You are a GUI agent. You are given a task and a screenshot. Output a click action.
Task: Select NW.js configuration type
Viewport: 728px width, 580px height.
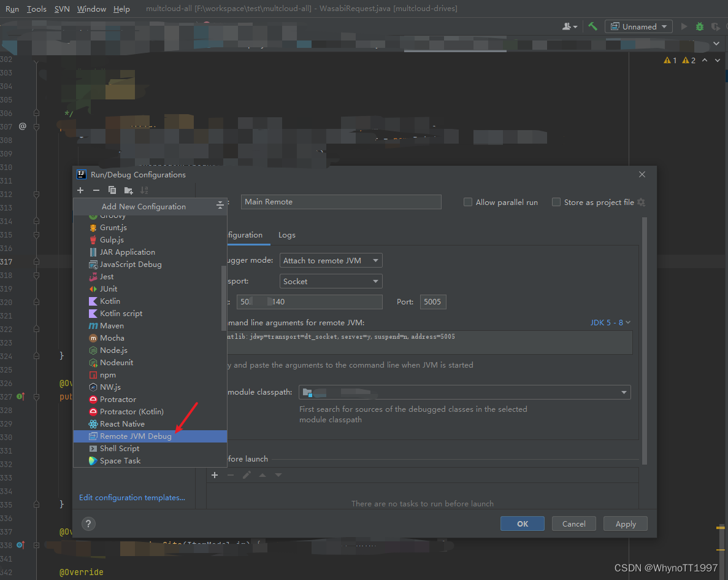[x=150, y=387]
